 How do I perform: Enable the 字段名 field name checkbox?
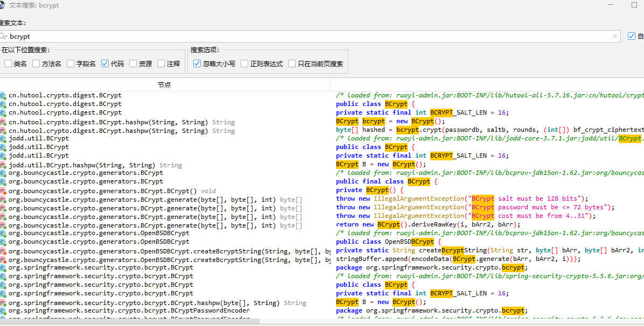[71, 63]
